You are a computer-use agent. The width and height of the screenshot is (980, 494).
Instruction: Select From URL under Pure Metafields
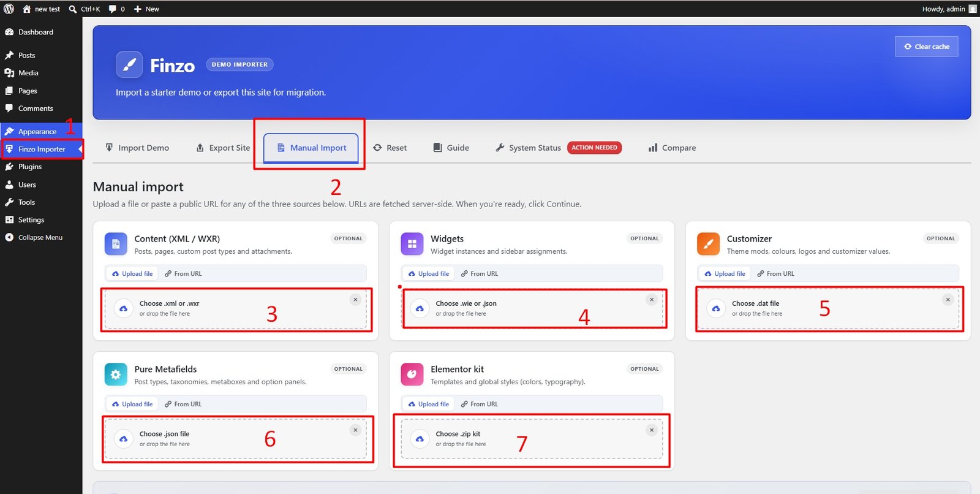pos(183,405)
